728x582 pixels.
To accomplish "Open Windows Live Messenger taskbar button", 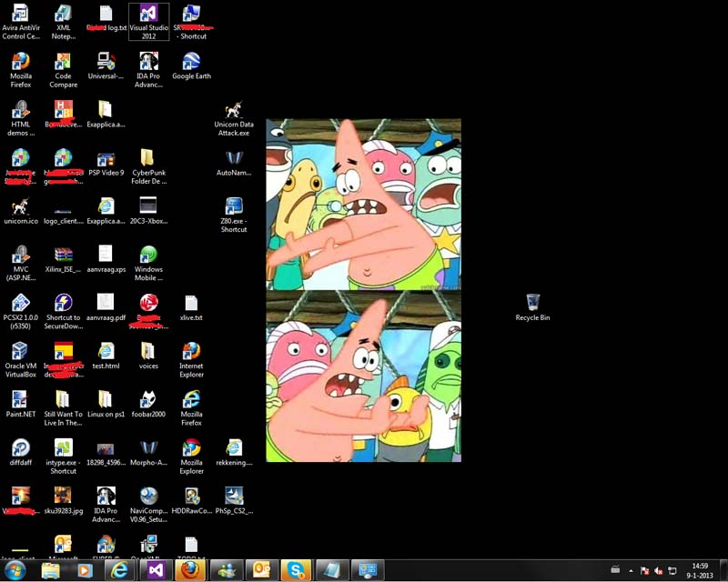I will pyautogui.click(x=227, y=570).
